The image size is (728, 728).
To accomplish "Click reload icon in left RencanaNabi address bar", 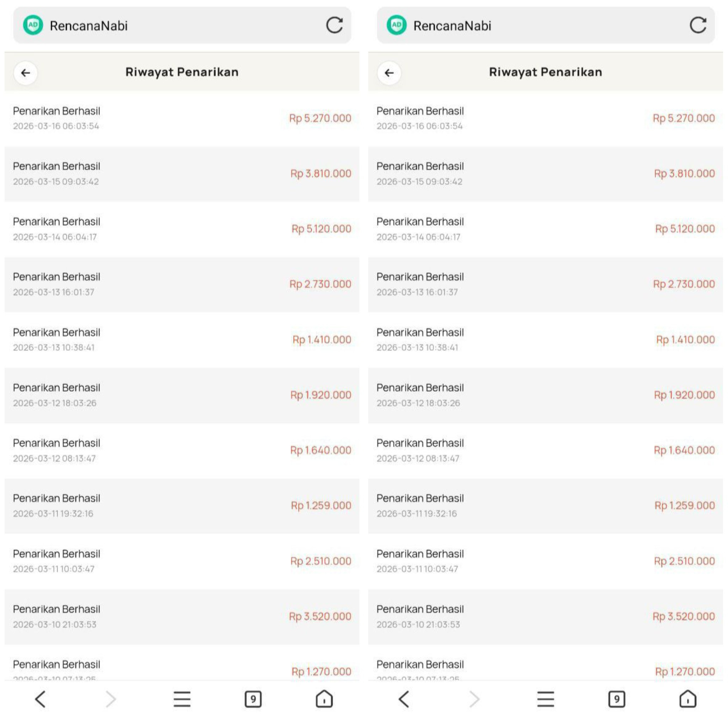I will coord(334,25).
